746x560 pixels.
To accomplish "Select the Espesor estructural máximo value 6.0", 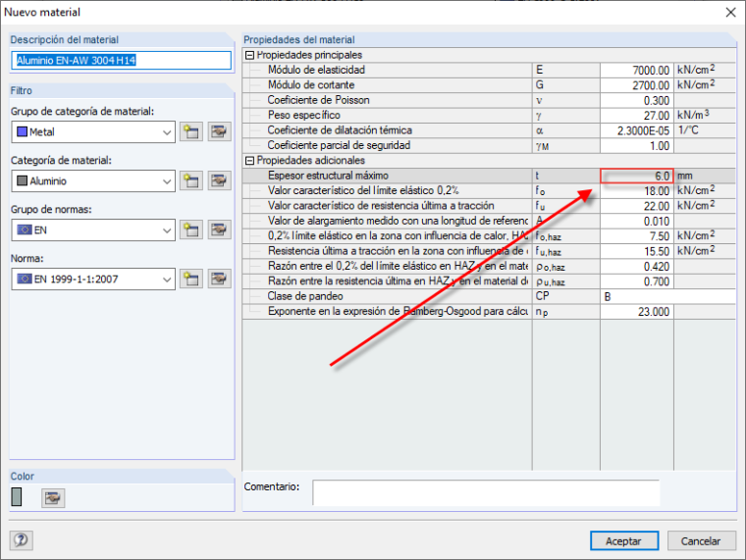I will [x=637, y=176].
